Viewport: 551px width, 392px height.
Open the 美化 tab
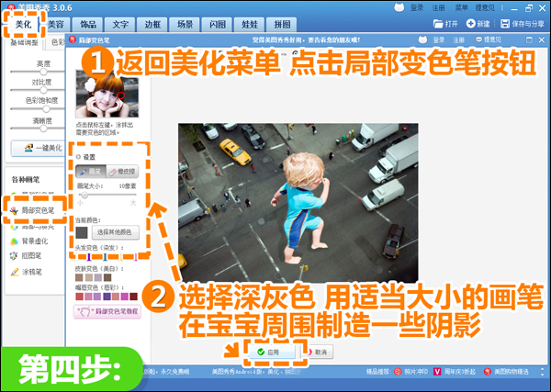click(x=24, y=24)
